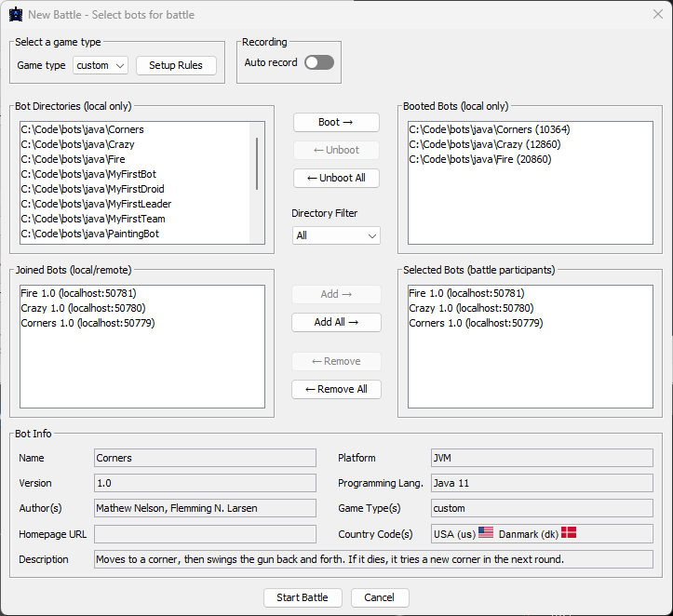Click the Robocode tank icon in title bar
Viewport: 673px width, 616px height.
click(x=16, y=15)
